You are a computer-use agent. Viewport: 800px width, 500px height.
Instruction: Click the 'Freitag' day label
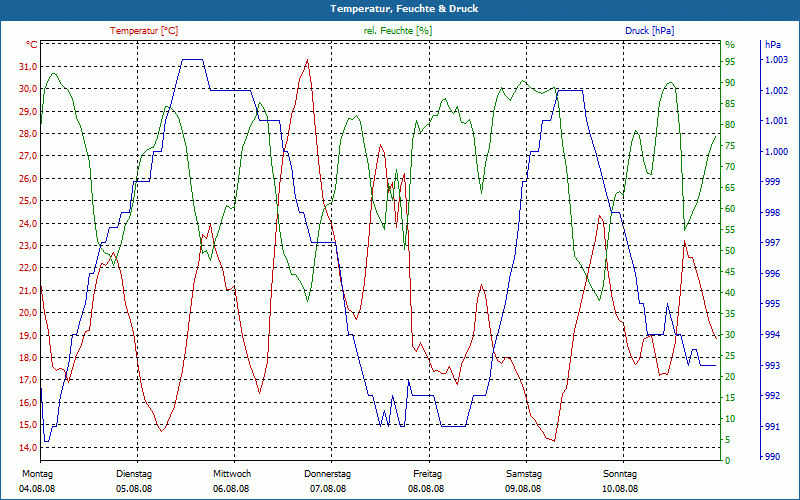coord(428,474)
